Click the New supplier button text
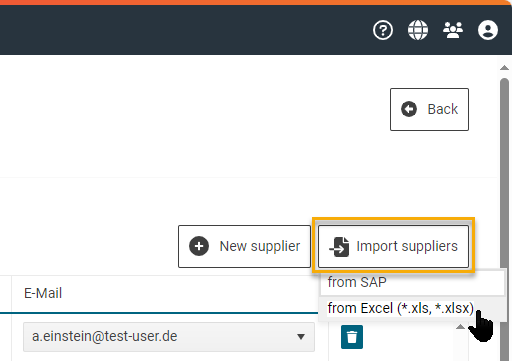512x361 pixels. tap(260, 246)
